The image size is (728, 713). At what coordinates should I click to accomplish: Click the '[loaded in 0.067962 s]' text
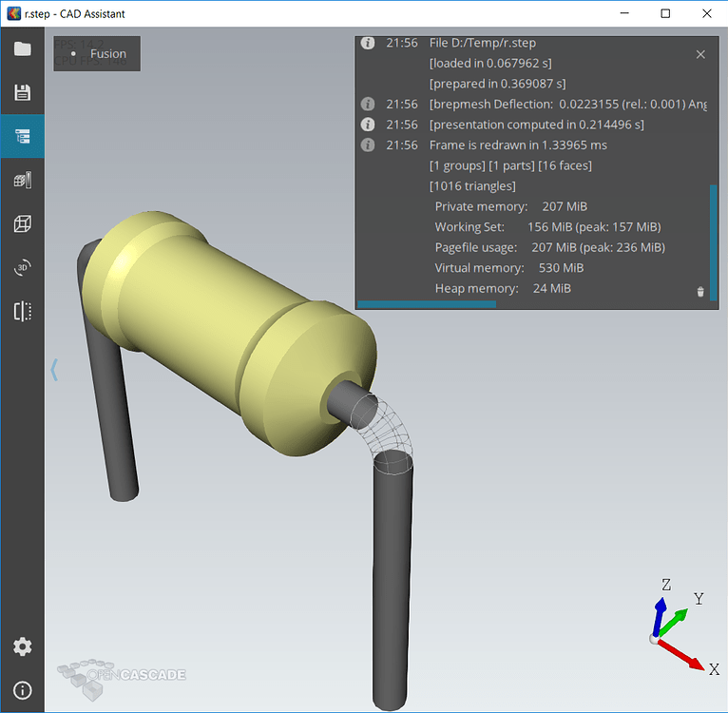pyautogui.click(x=490, y=63)
